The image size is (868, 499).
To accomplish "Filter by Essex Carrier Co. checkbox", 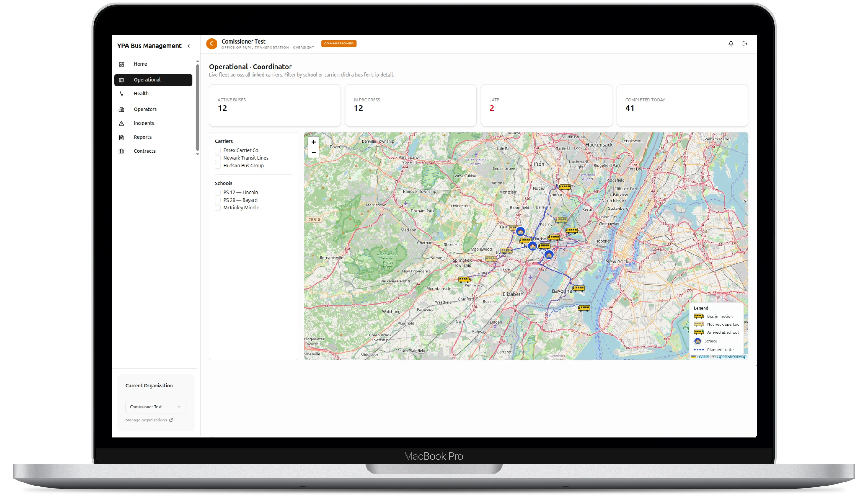I will [217, 151].
